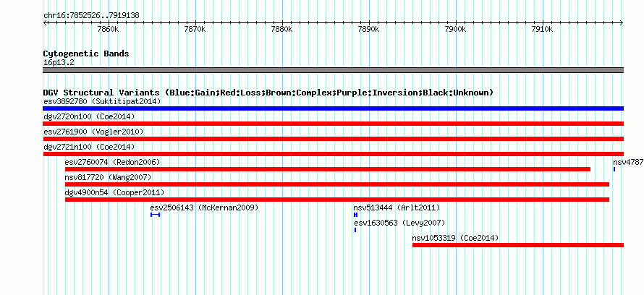Select the dgv4900n54 (Cooper2011) label
The height and width of the screenshot is (295, 644).
click(x=114, y=192)
